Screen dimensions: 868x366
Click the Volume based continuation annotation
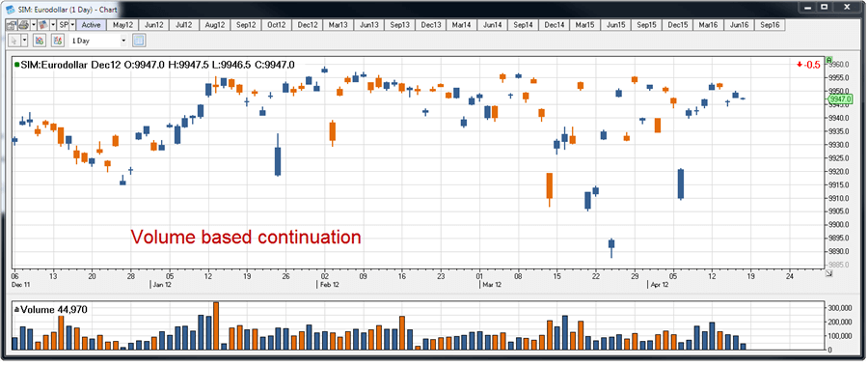pyautogui.click(x=246, y=238)
